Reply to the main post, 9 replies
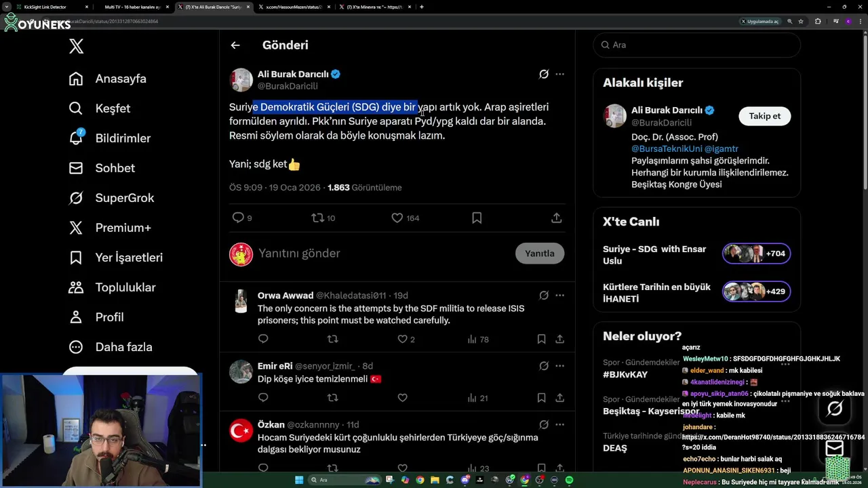This screenshot has width=868, height=488. pyautogui.click(x=242, y=218)
